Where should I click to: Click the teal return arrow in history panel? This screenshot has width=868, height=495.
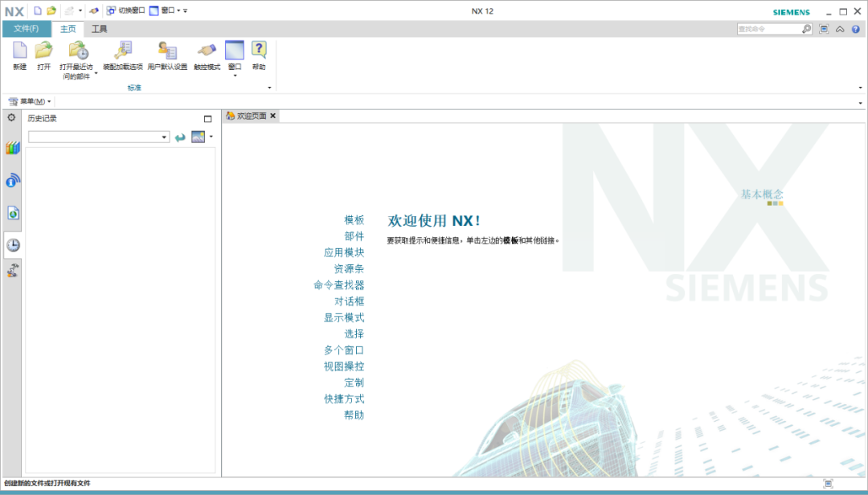tap(180, 137)
